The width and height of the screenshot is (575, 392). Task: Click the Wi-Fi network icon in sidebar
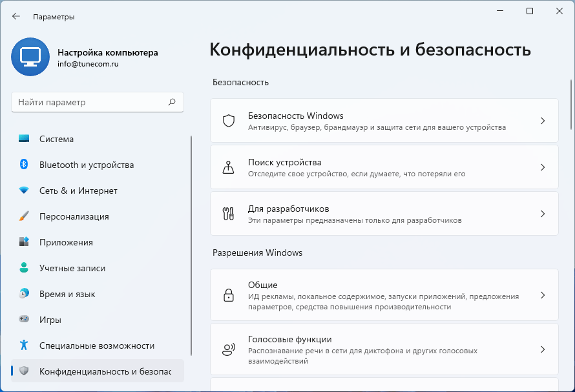[x=24, y=191]
